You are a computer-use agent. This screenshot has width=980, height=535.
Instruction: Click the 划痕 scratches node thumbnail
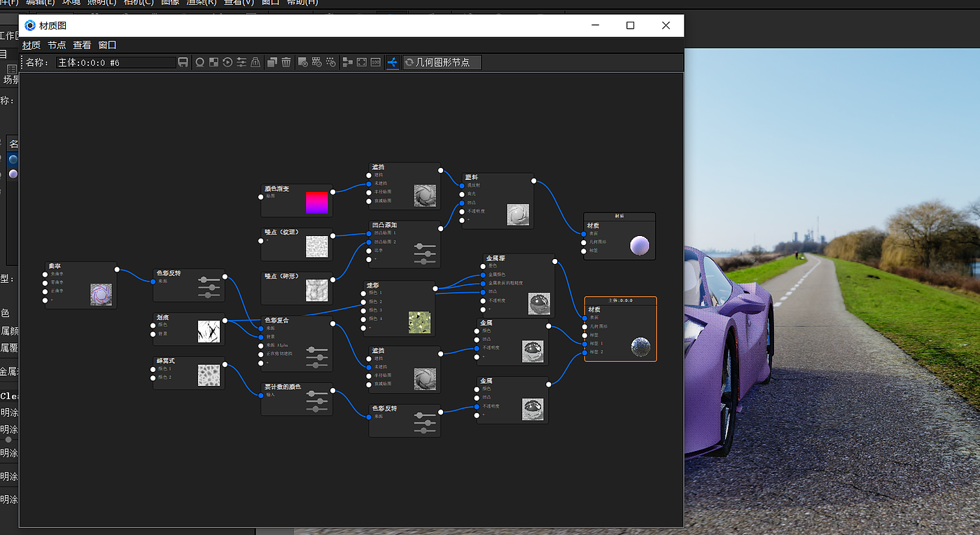click(x=209, y=331)
